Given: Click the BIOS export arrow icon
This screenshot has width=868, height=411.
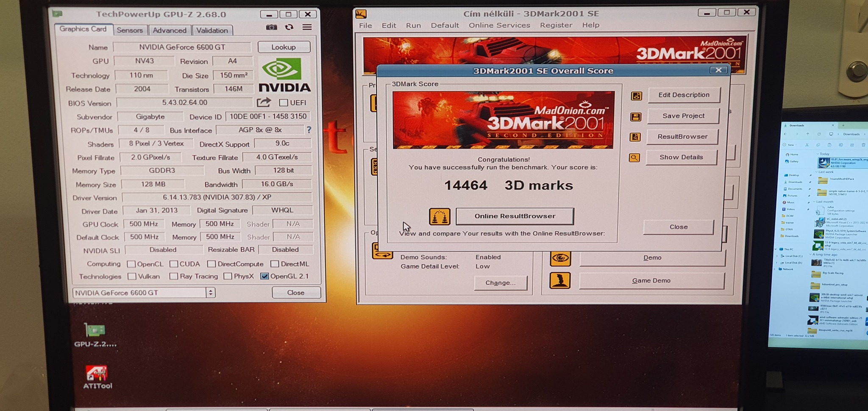Looking at the screenshot, I should pyautogui.click(x=264, y=102).
